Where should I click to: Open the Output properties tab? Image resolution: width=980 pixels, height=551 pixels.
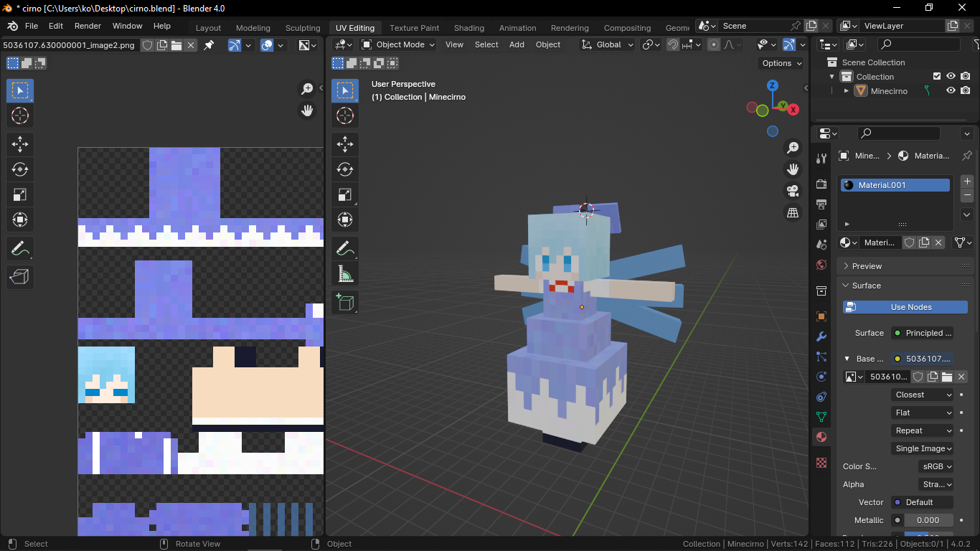tap(821, 204)
